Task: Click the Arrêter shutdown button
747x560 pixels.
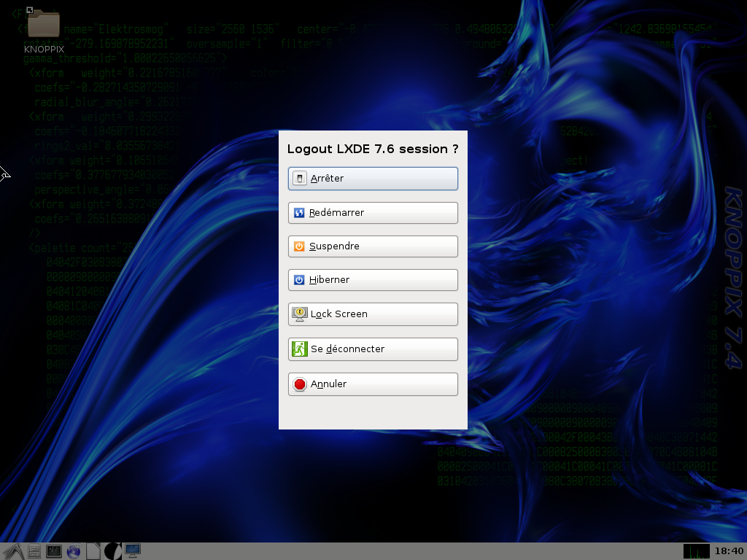Action: click(373, 179)
